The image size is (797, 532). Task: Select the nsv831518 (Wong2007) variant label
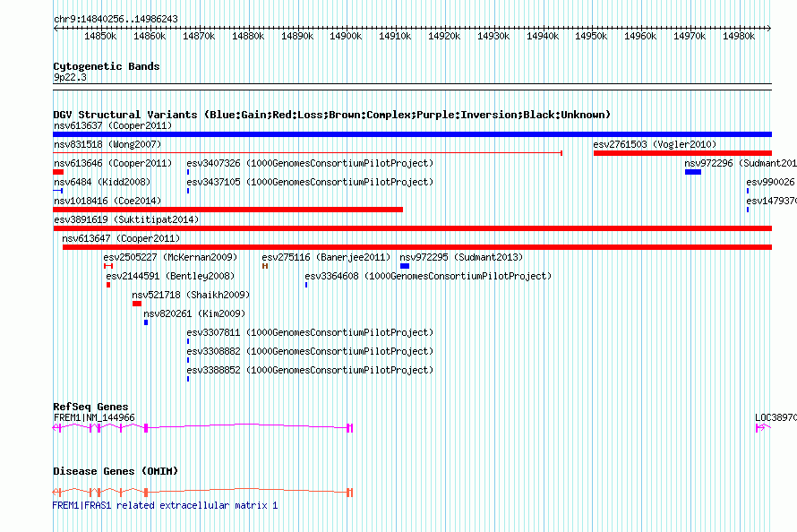tap(107, 144)
